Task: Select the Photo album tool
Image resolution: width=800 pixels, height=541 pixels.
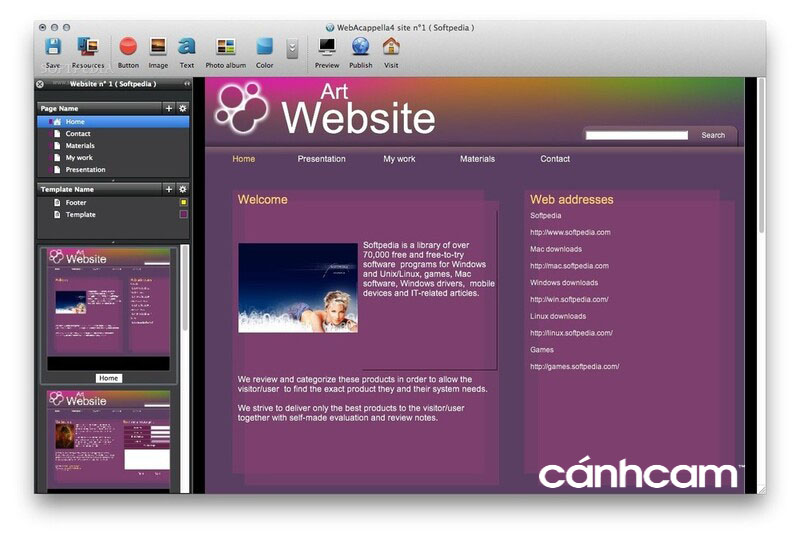Action: [226, 46]
